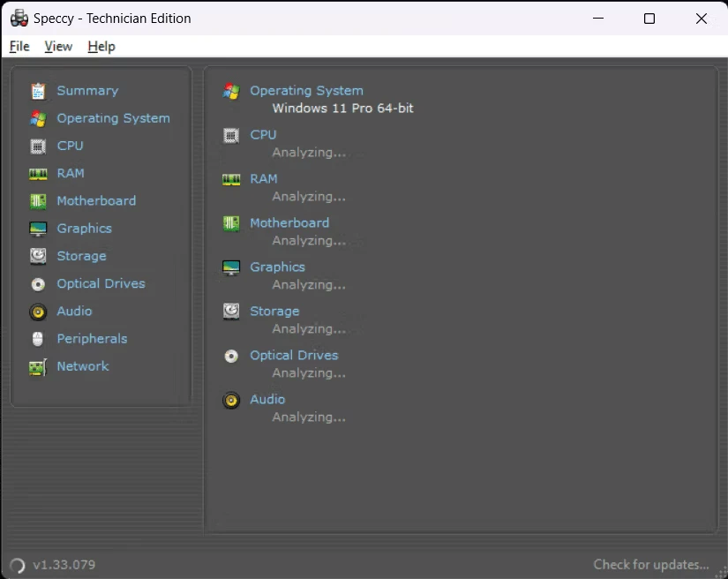Open the Motherboard heading in summary panel
This screenshot has width=728, height=579.
pyautogui.click(x=289, y=223)
